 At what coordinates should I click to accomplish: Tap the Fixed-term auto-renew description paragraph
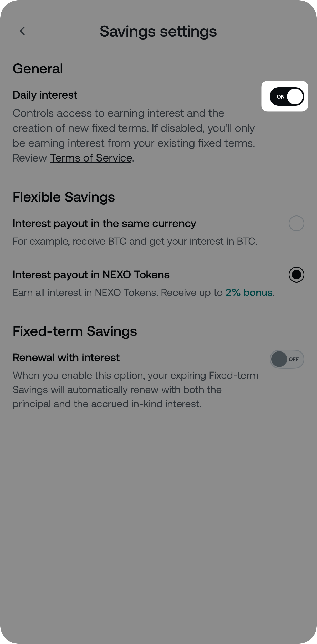[x=135, y=390]
